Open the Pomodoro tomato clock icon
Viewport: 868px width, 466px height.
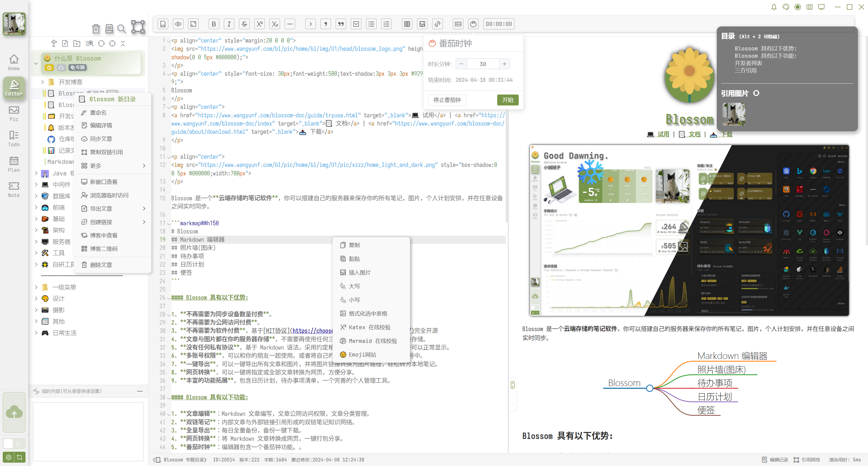click(x=473, y=24)
